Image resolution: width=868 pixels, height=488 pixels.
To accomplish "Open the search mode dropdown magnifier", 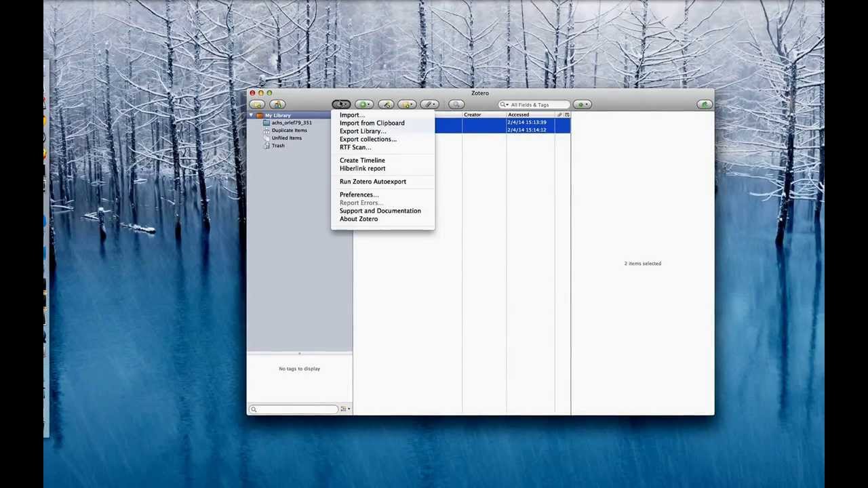I will [x=504, y=105].
